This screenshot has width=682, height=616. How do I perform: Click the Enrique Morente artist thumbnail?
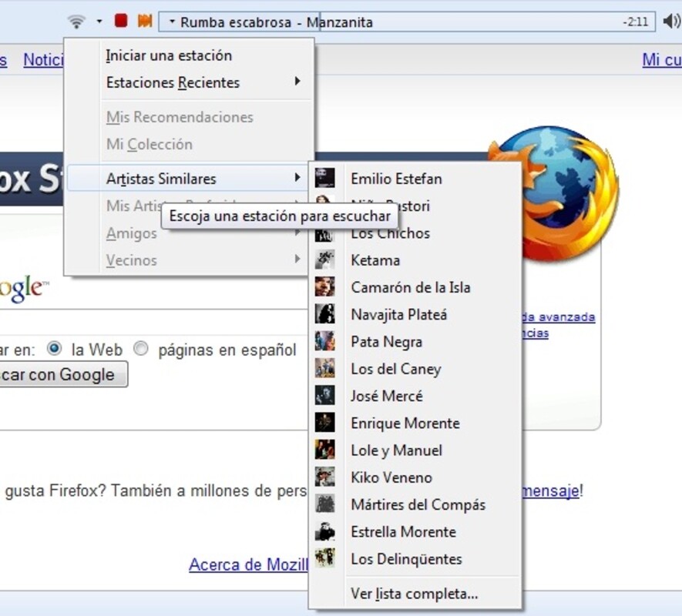pos(325,423)
